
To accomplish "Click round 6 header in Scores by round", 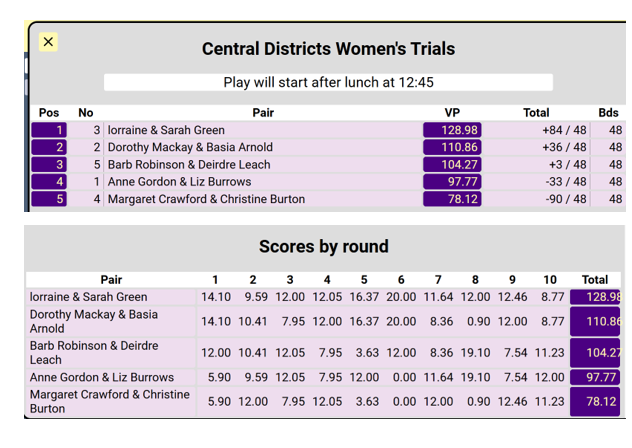I will pyautogui.click(x=401, y=280).
